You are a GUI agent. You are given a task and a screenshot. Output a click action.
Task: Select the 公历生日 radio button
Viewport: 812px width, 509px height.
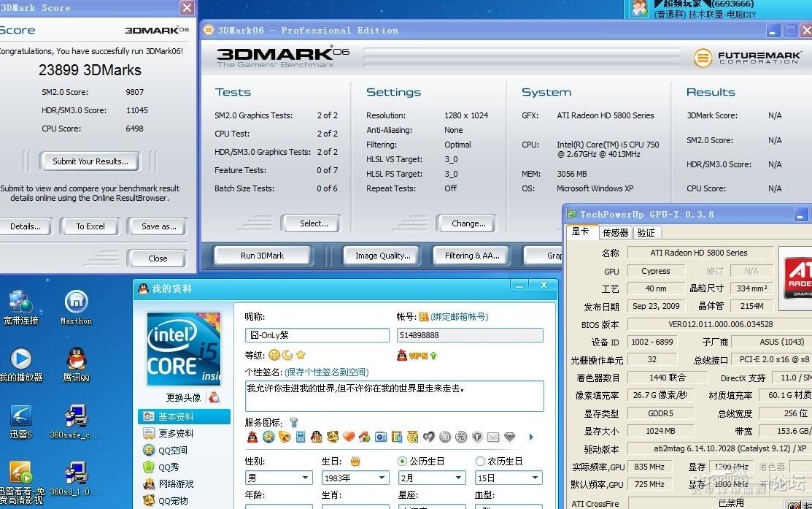[x=402, y=461]
